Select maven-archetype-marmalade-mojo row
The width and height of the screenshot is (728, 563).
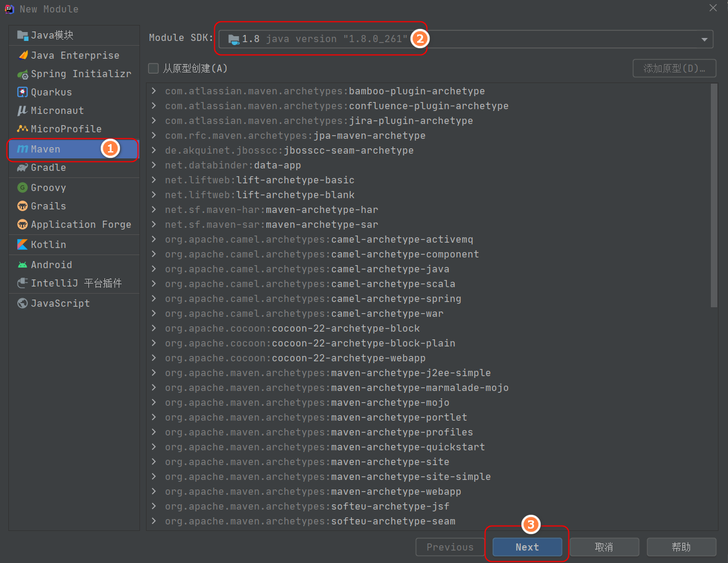point(428,387)
